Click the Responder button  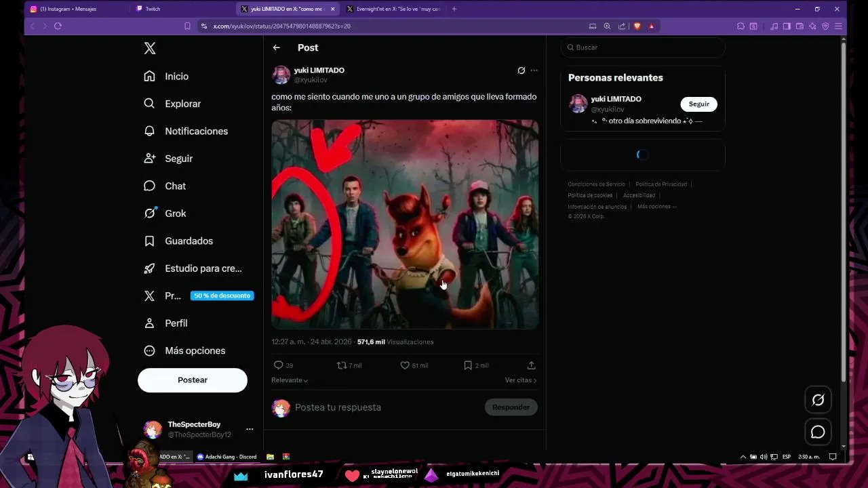(511, 407)
